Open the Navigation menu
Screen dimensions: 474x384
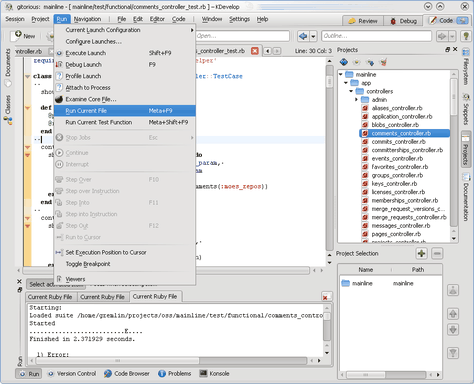(x=87, y=19)
